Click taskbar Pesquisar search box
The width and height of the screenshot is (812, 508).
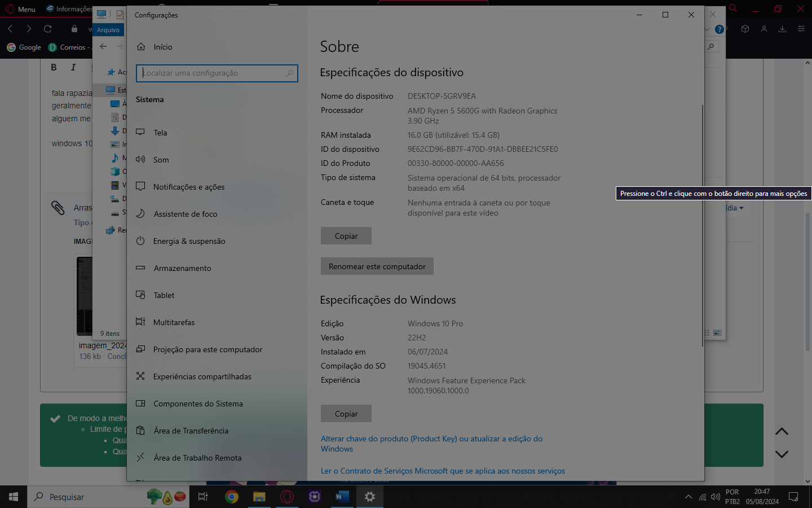tap(108, 497)
